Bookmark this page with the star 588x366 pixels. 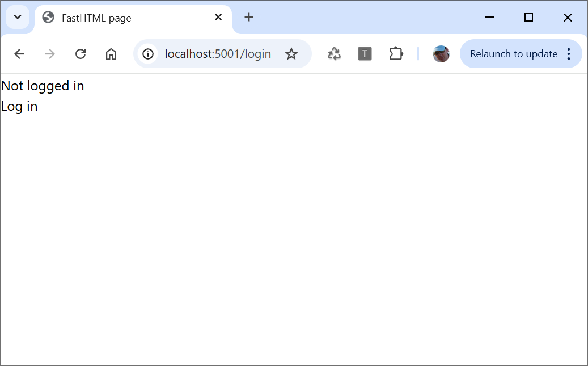(291, 54)
